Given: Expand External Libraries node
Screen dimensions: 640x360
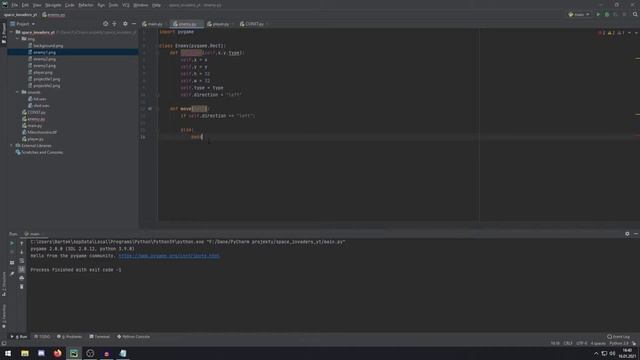Looking at the screenshot, I should point(12,146).
